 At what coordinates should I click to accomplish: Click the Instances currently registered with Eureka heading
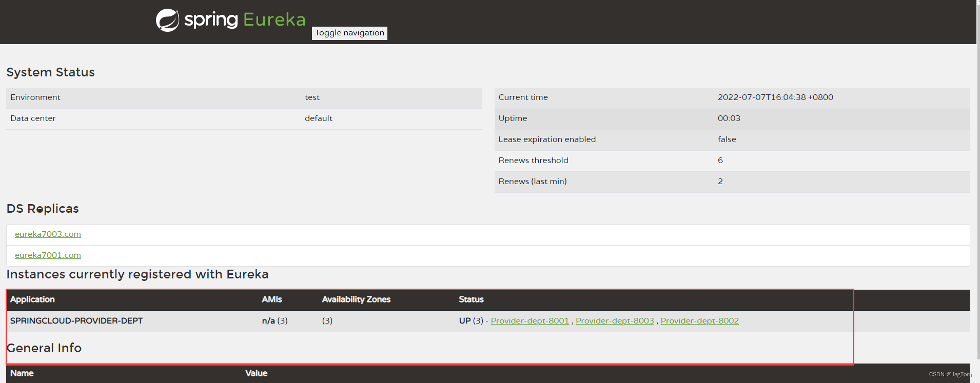(x=137, y=274)
